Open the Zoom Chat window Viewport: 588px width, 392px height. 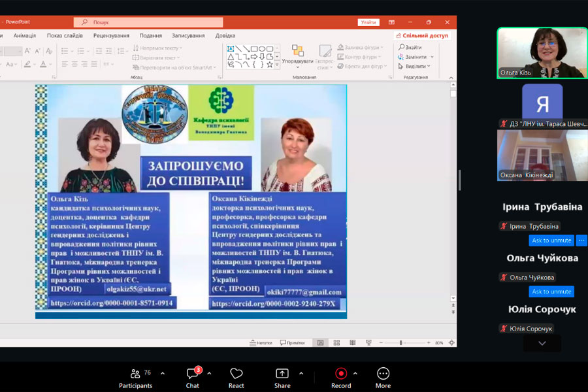coord(193,377)
